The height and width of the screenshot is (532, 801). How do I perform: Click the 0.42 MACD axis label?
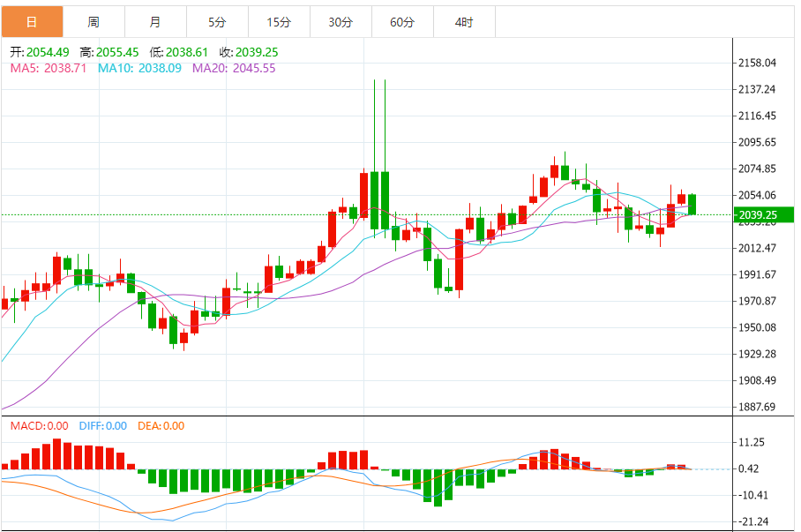point(749,468)
